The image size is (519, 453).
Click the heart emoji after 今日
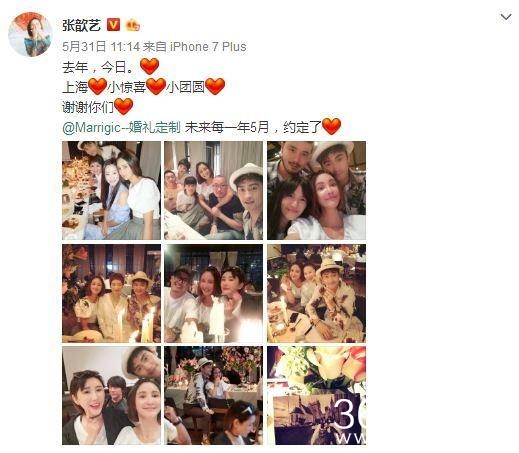click(x=149, y=66)
